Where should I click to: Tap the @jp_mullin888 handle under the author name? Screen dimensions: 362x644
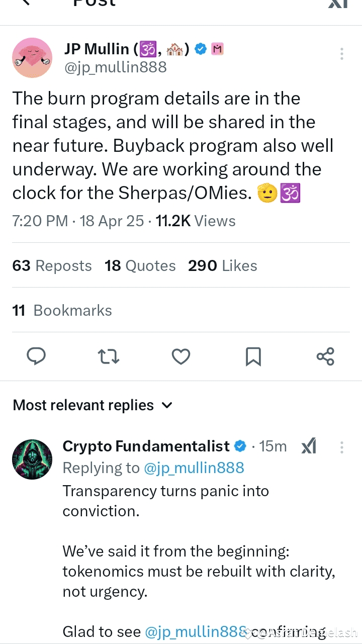(116, 67)
